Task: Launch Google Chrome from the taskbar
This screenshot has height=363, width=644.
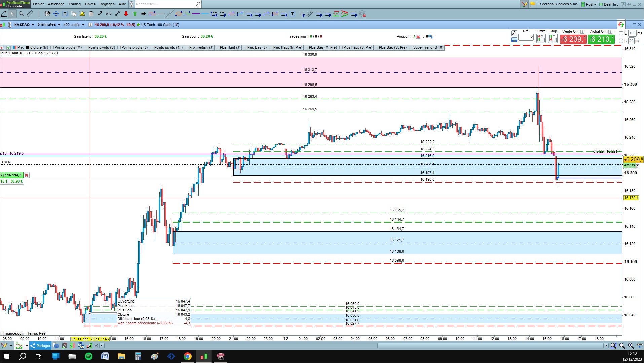Action: click(188, 356)
